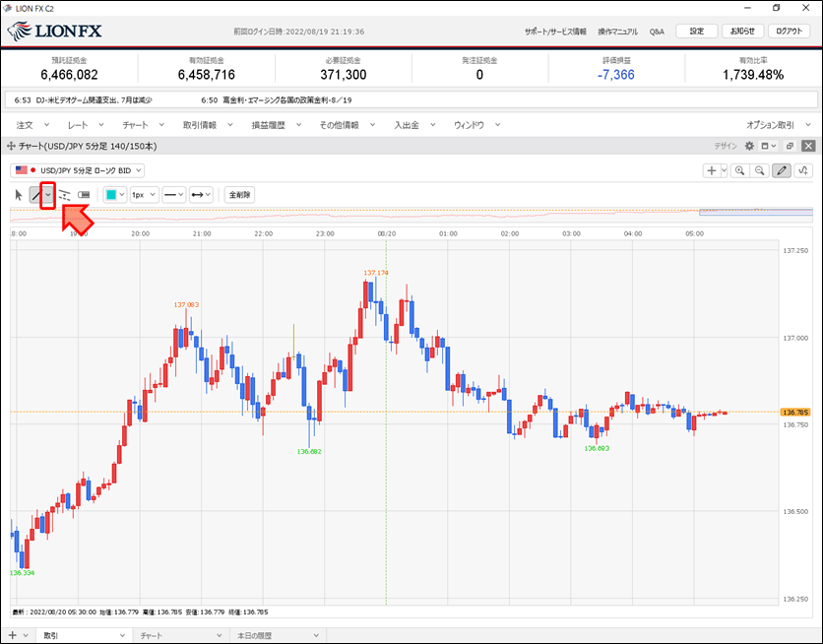Select the trend line drawing tool
The width and height of the screenshot is (823, 644).
point(36,195)
